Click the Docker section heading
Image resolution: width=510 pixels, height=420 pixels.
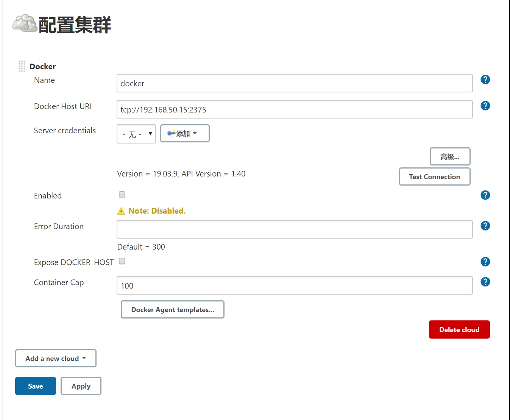pyautogui.click(x=43, y=67)
